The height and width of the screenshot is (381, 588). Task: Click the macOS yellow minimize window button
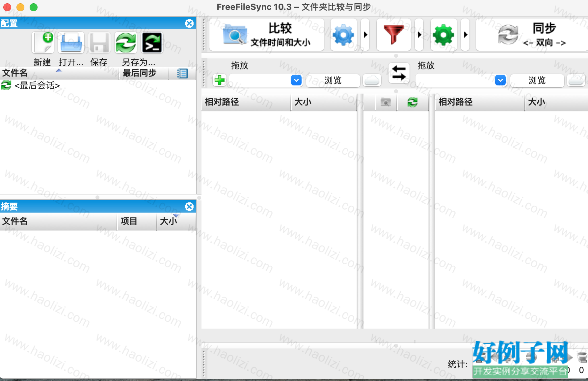coord(20,7)
